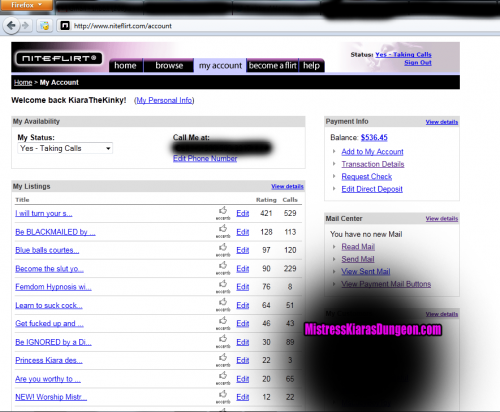Click the browser Forward arrow button
Viewport: 500px width, 412px height.
click(25, 25)
